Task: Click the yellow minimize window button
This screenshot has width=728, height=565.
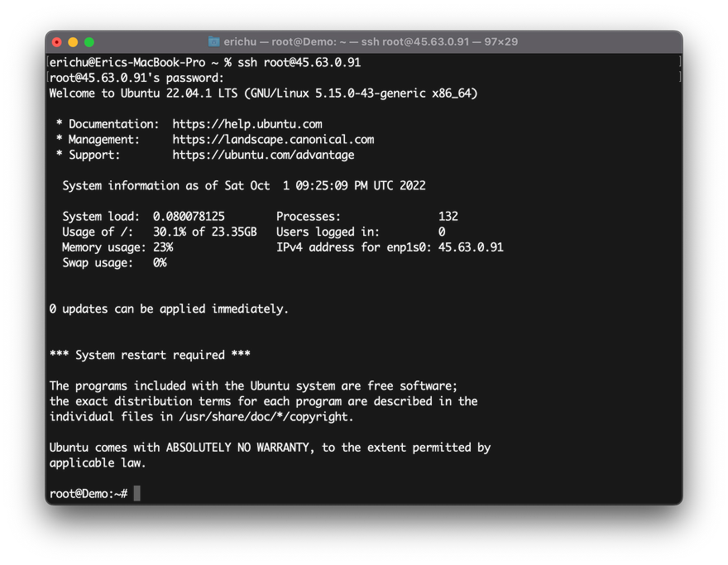Action: (73, 42)
